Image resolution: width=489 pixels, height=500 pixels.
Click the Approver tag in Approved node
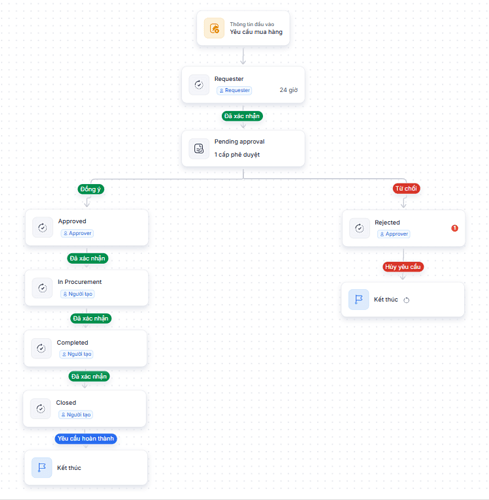pyautogui.click(x=77, y=233)
